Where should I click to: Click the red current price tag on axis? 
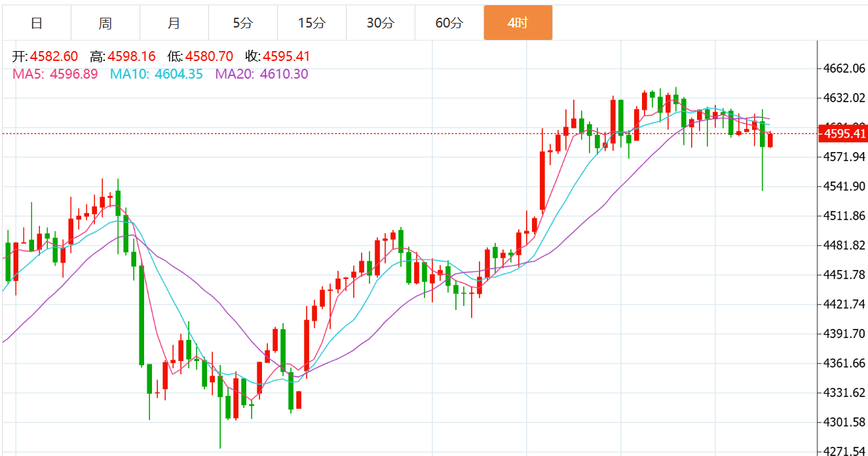tap(844, 134)
